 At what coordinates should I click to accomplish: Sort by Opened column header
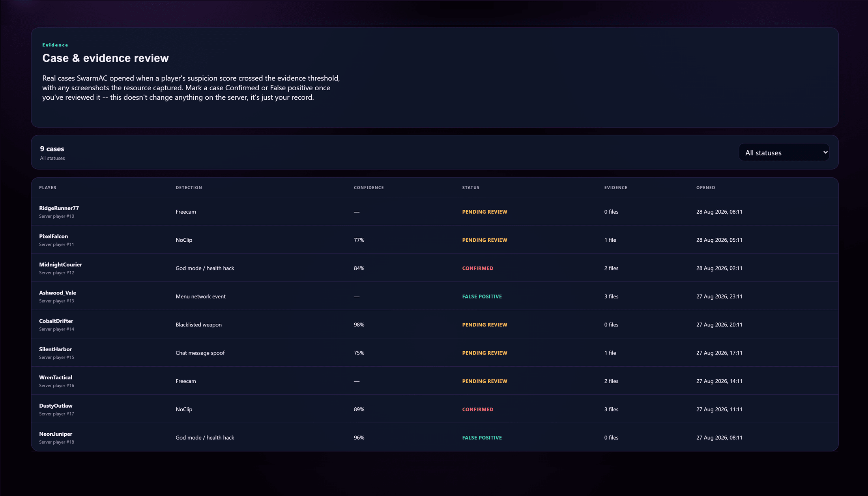(705, 188)
